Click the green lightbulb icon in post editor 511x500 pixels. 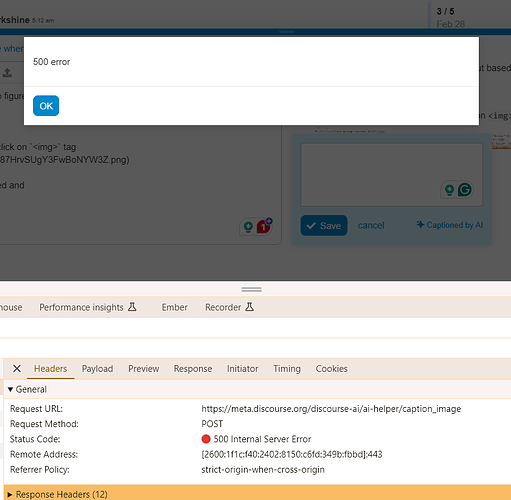(248, 227)
